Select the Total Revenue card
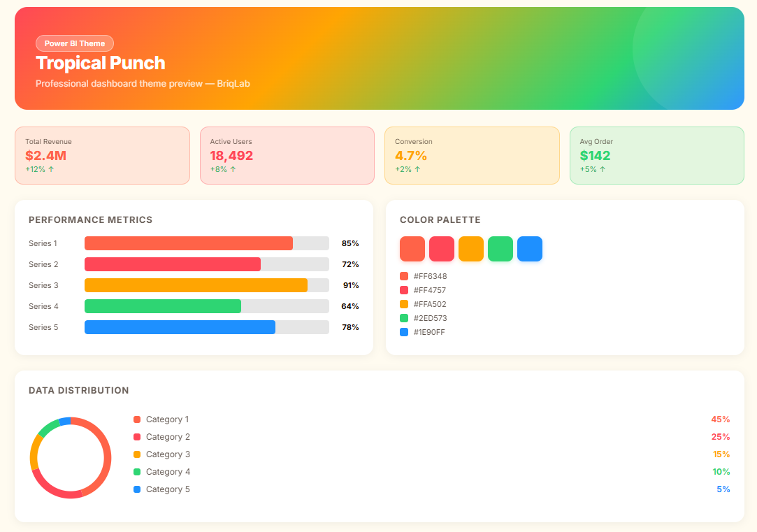 click(x=102, y=155)
